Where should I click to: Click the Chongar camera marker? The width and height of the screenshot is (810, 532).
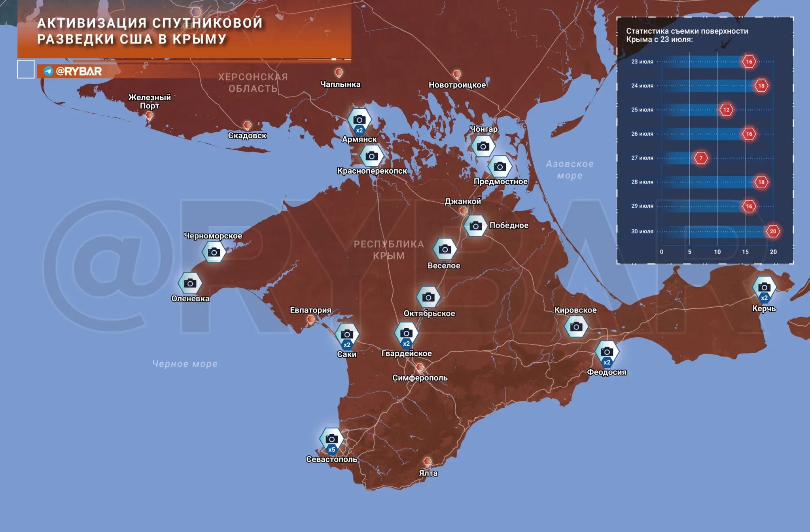pos(483,147)
